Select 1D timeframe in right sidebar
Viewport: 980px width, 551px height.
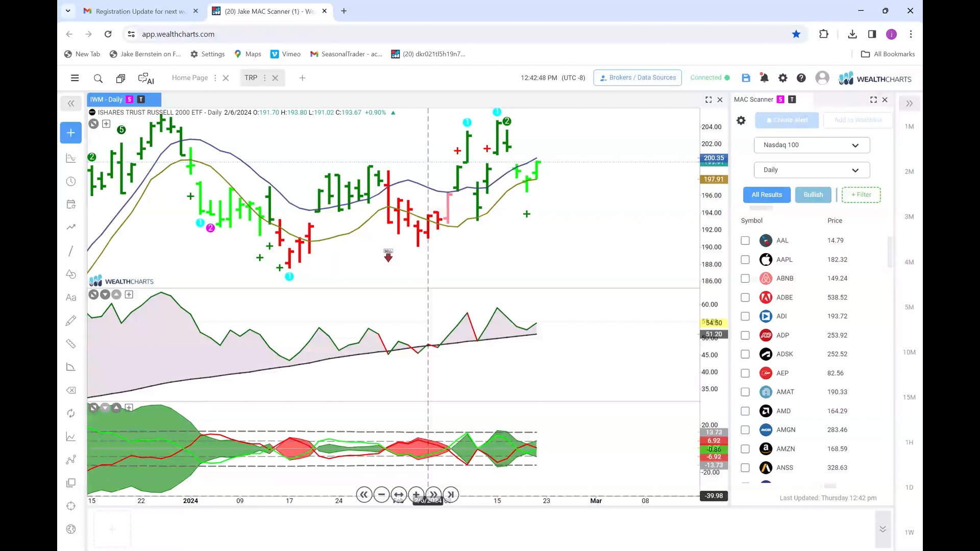[909, 487]
